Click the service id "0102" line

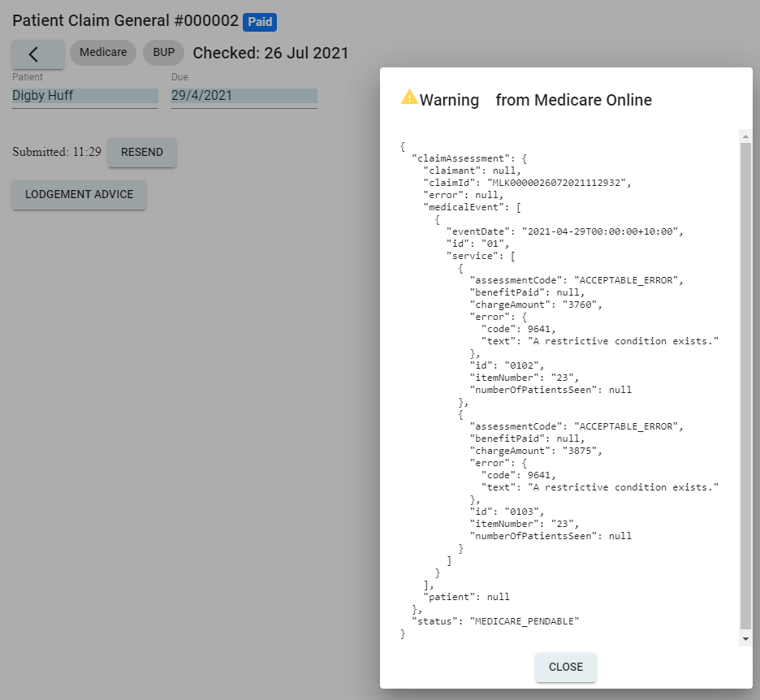507,365
